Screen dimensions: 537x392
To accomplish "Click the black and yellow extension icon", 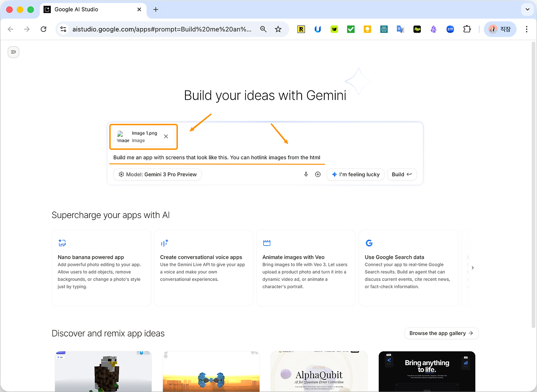I will (417, 29).
